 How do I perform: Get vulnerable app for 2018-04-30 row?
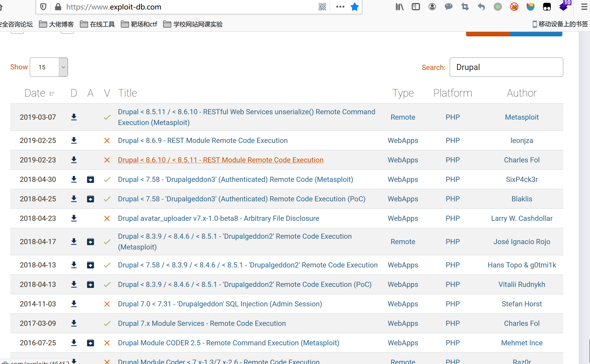[90, 179]
